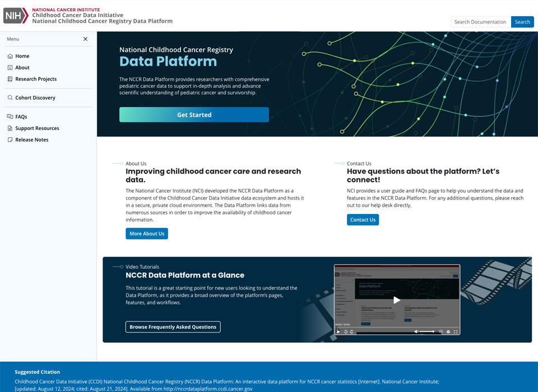Image resolution: width=538 pixels, height=392 pixels.
Task: Click the 'Menu' label in sidebar
Action: pyautogui.click(x=13, y=39)
